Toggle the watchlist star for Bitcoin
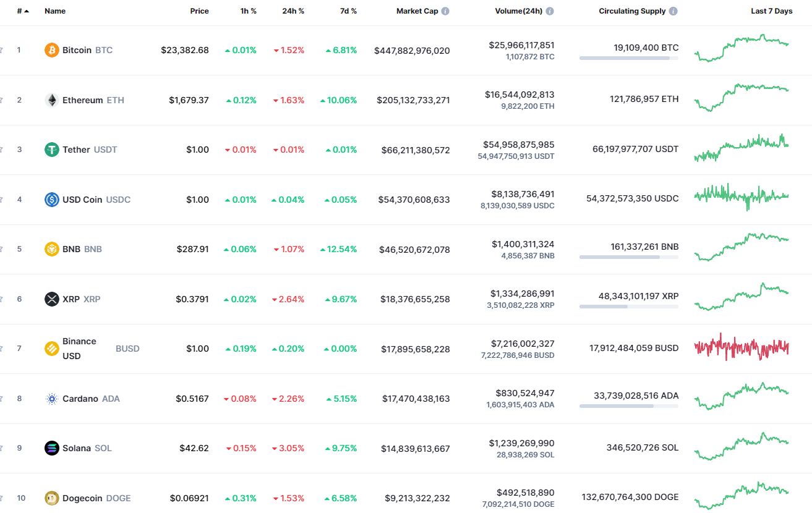 pos(2,50)
